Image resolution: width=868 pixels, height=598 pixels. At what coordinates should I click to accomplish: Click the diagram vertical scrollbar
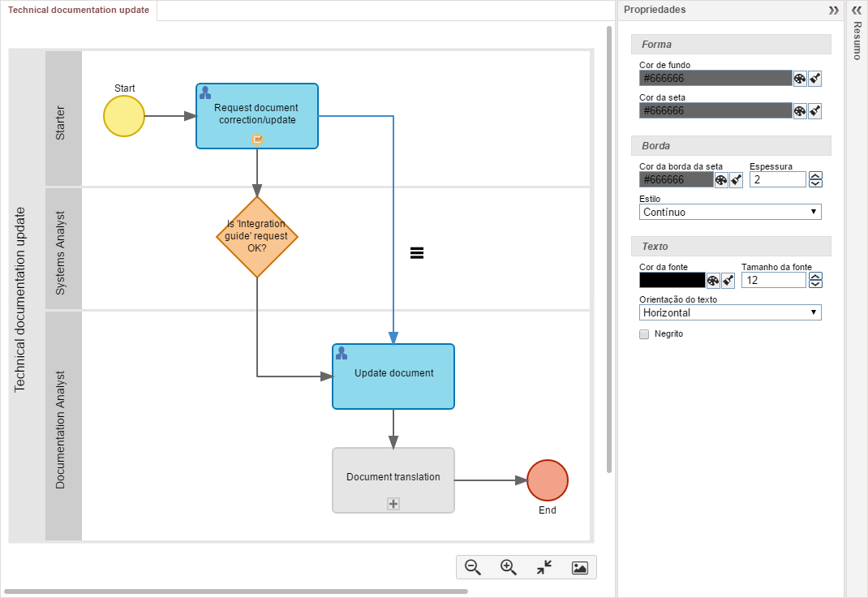(x=609, y=249)
